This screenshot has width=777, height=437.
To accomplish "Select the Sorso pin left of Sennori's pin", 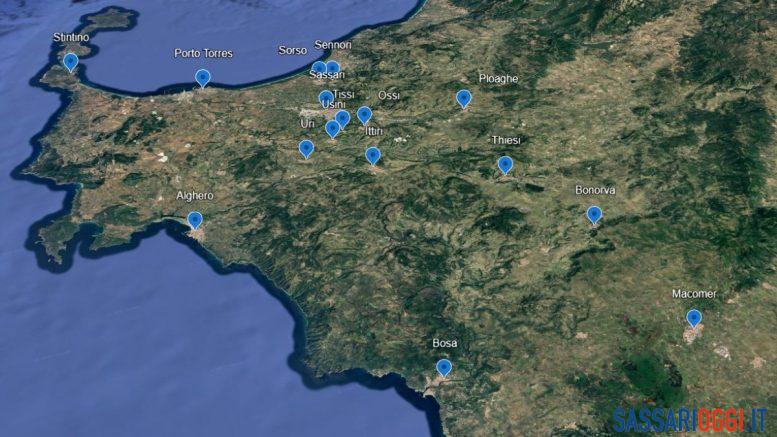I will pyautogui.click(x=319, y=67).
